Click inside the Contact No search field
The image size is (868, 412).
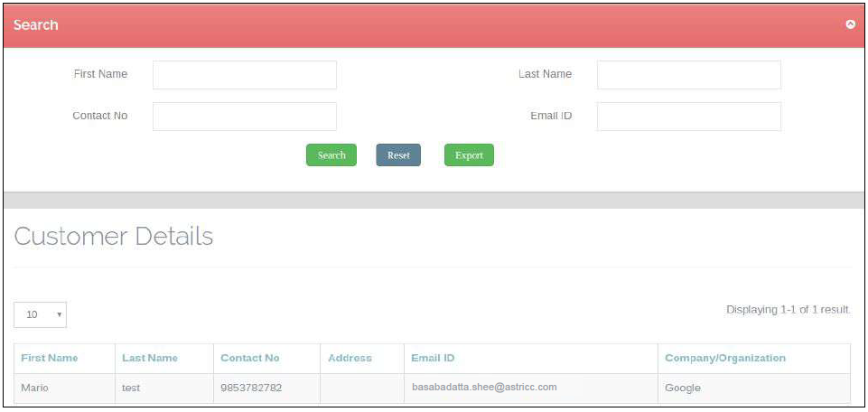pyautogui.click(x=244, y=117)
